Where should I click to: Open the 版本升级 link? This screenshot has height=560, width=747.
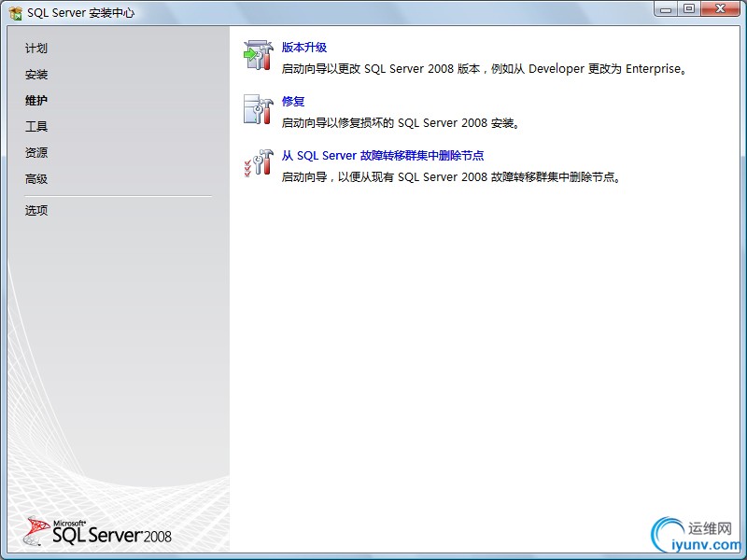pos(304,48)
